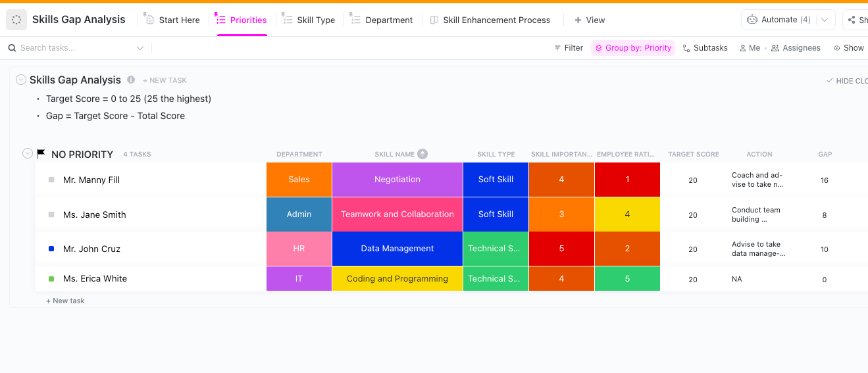The height and width of the screenshot is (373, 868).
Task: Add a new View
Action: [x=590, y=20]
